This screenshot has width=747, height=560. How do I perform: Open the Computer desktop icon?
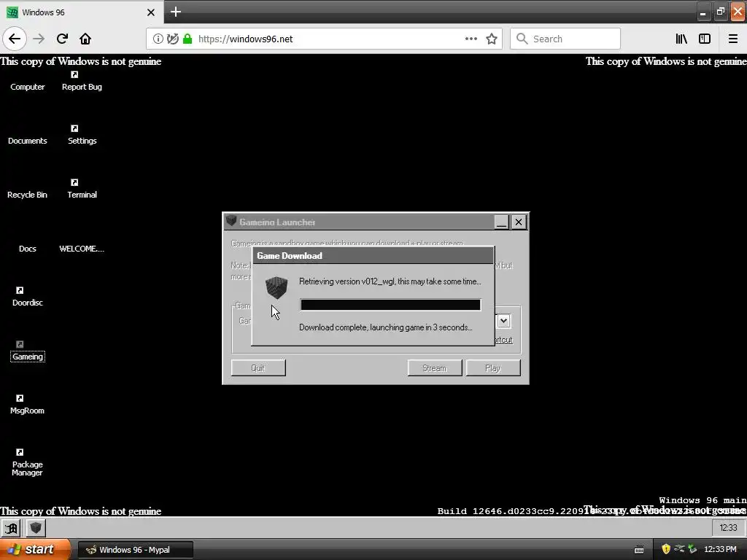27,87
